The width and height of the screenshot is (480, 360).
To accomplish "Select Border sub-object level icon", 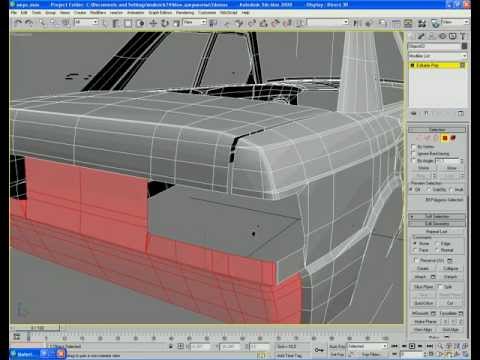I will [x=436, y=138].
